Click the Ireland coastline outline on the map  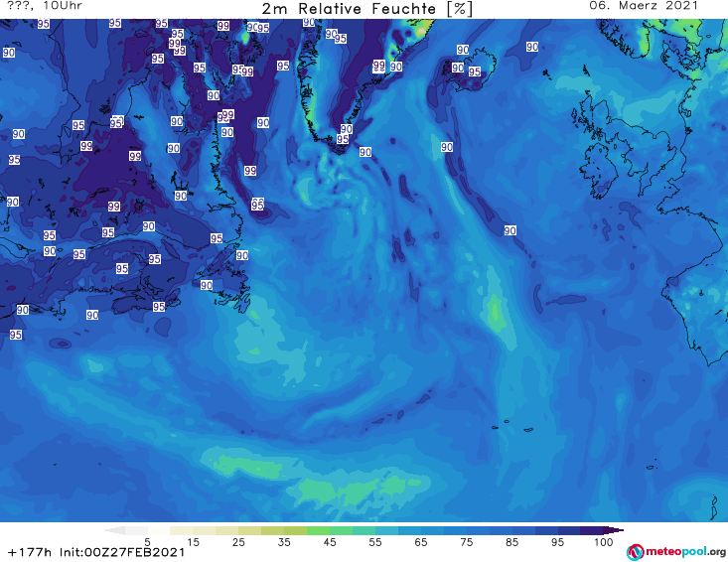pos(598,171)
